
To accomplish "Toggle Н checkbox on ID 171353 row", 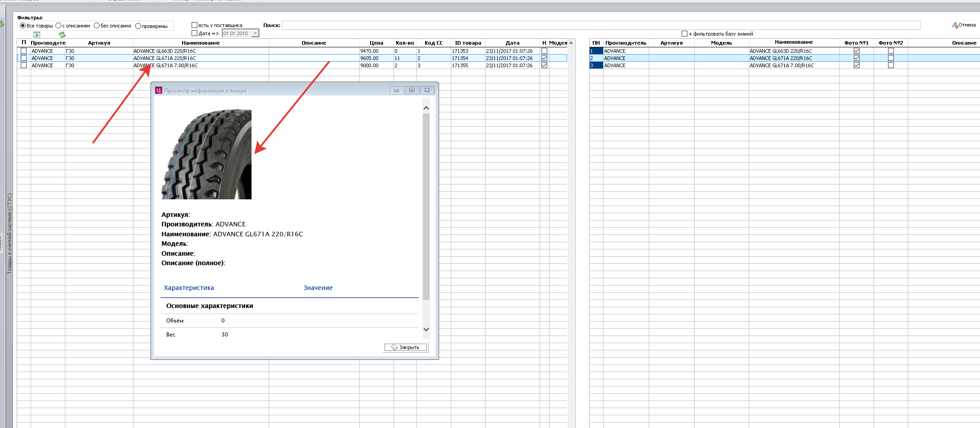I will pos(545,51).
